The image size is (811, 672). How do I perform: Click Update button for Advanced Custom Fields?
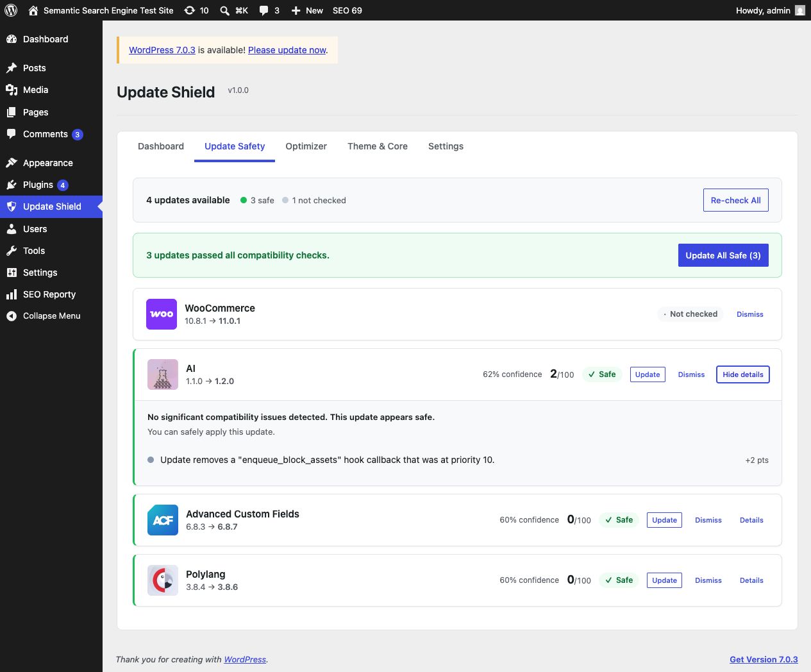pos(664,520)
